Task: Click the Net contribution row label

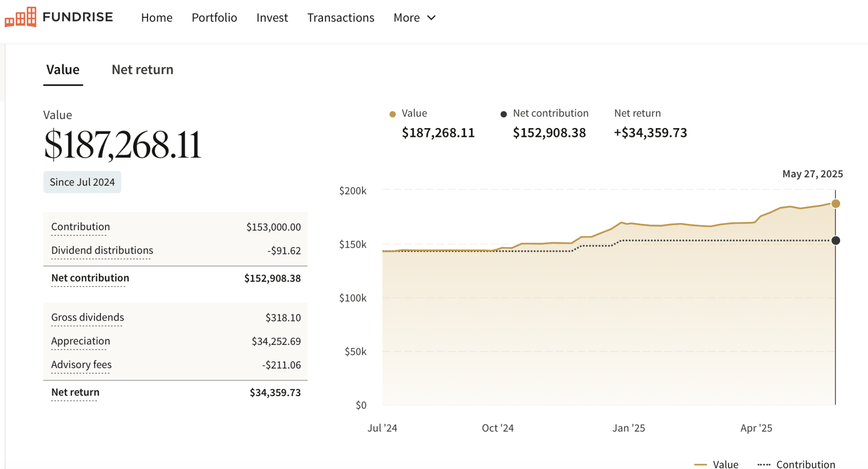Action: click(90, 278)
